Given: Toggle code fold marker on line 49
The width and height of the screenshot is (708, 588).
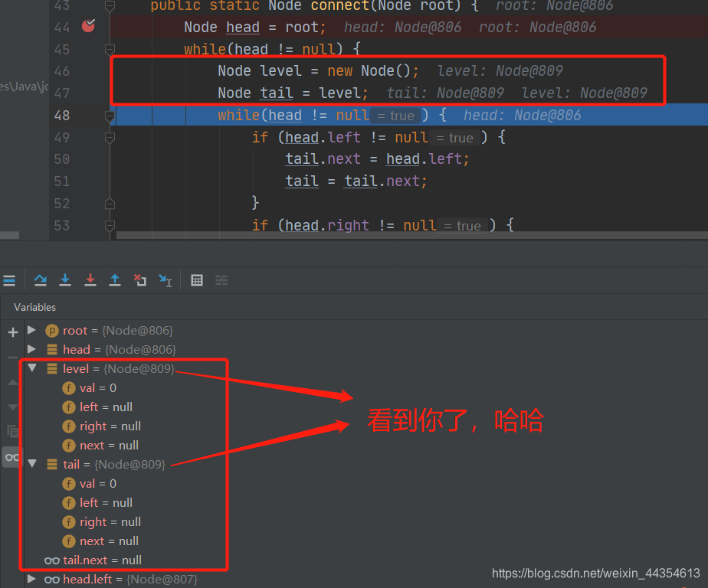Looking at the screenshot, I should click(110, 137).
